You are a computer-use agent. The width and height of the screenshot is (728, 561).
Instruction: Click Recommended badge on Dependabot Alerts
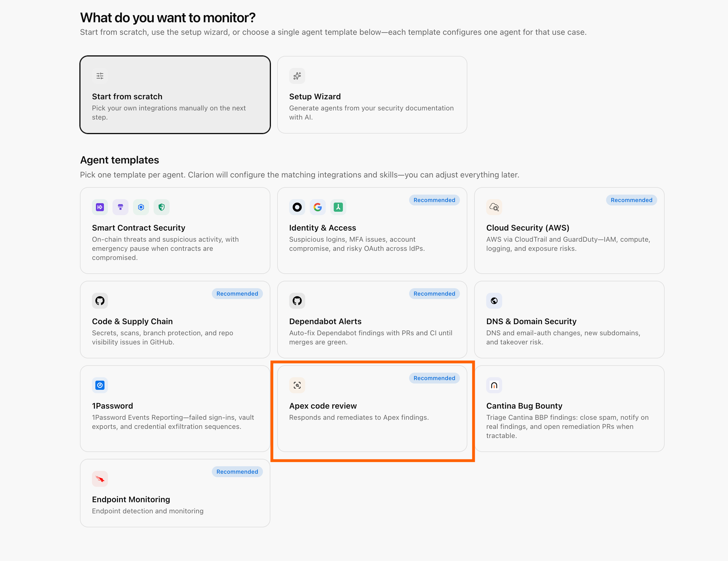pyautogui.click(x=434, y=294)
